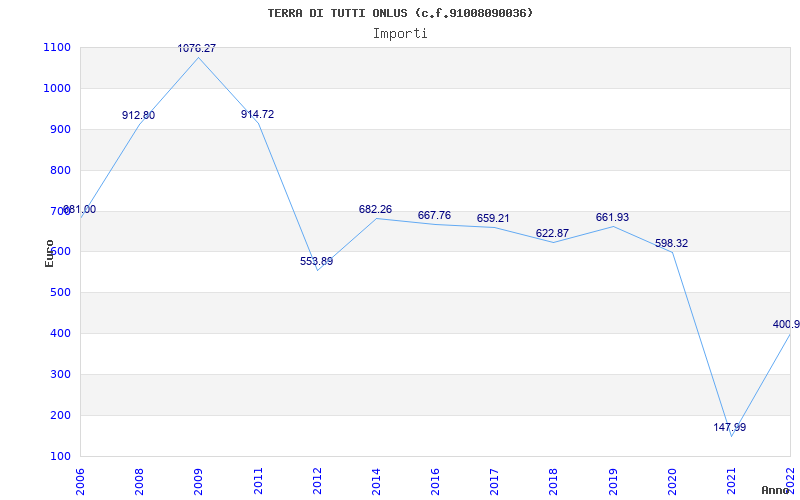Click the Anno x-axis title
The width and height of the screenshot is (800, 500).
(x=775, y=490)
